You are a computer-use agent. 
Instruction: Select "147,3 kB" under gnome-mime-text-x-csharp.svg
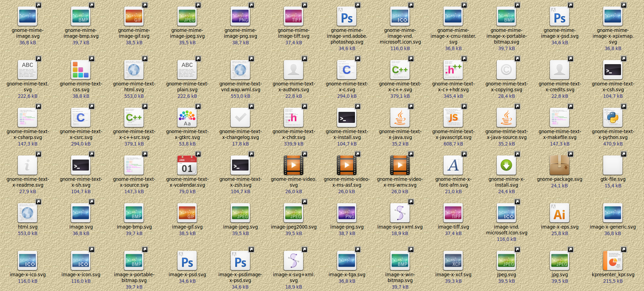coord(27,144)
